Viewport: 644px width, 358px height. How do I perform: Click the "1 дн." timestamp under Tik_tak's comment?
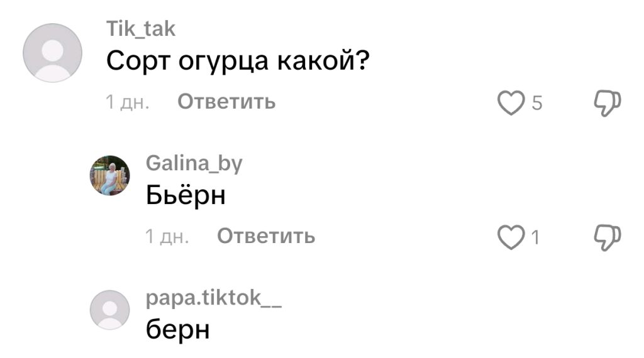click(127, 102)
